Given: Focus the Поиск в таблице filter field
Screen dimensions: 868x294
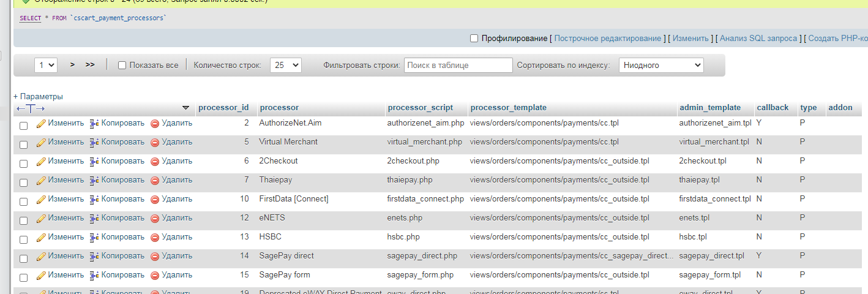Looking at the screenshot, I should [x=458, y=65].
